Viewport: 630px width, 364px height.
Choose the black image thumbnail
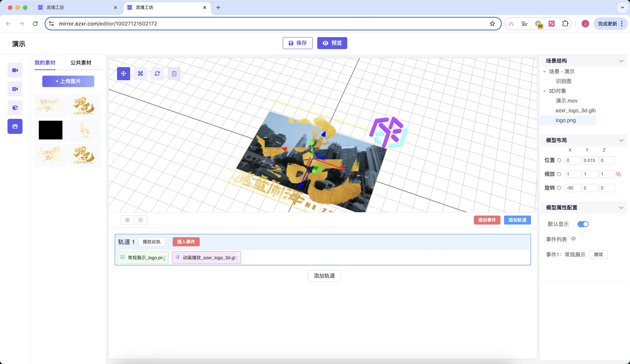(x=50, y=130)
